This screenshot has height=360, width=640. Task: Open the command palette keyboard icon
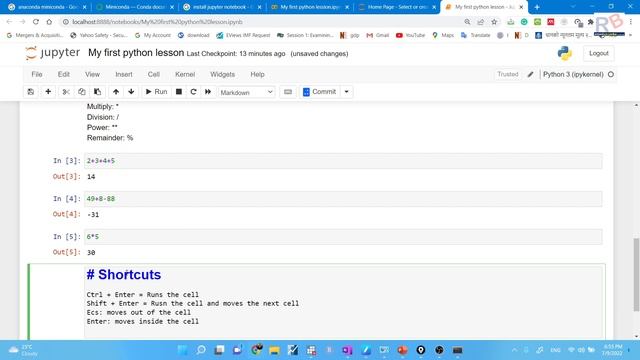(288, 92)
